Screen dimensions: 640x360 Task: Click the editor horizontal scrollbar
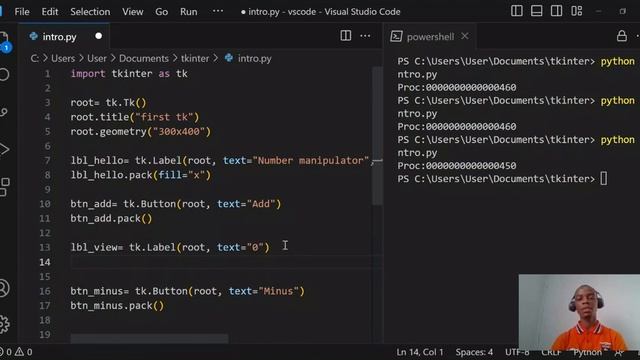point(149,338)
